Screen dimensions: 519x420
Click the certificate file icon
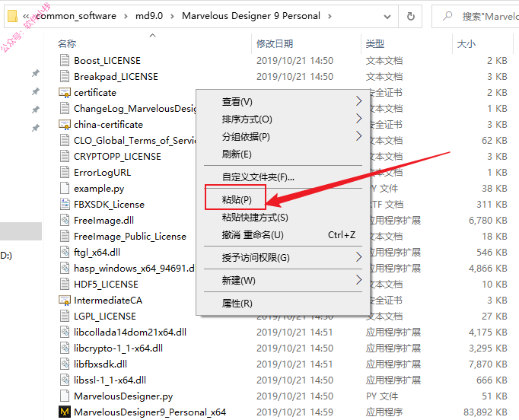(x=65, y=93)
